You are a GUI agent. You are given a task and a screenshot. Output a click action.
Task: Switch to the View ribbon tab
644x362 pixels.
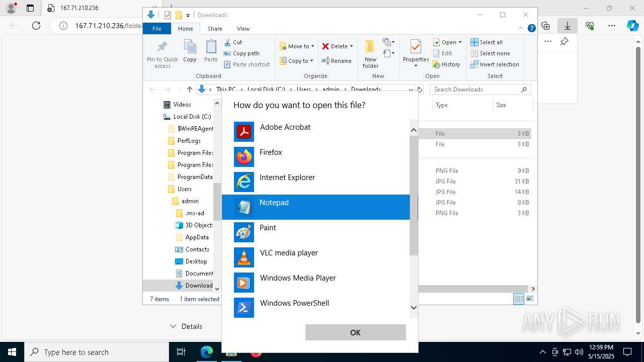pos(243,29)
